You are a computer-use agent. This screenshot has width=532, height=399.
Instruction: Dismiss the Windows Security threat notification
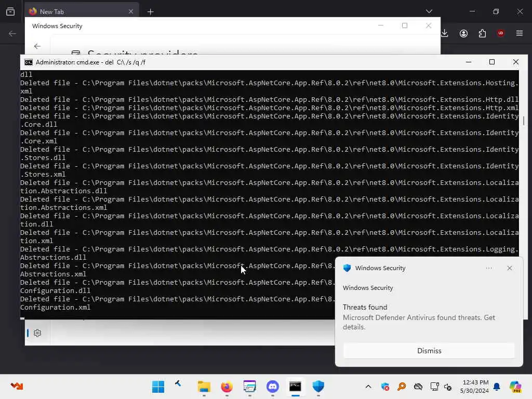(x=429, y=351)
